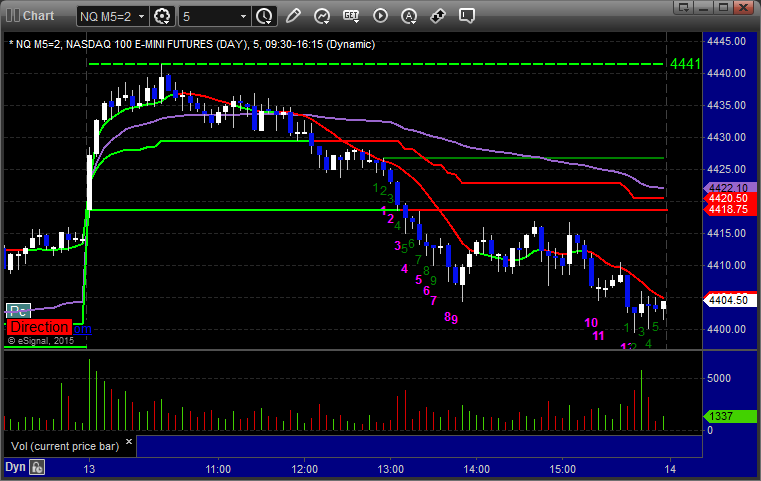The image size is (761, 481).
Task: Click the green 4441 level label
Action: [x=685, y=64]
